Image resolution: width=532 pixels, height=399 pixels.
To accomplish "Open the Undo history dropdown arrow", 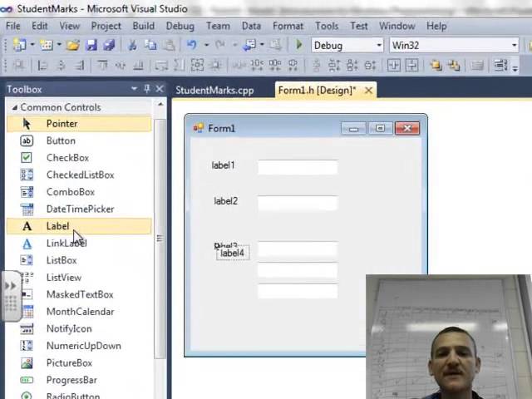I will pos(206,45).
